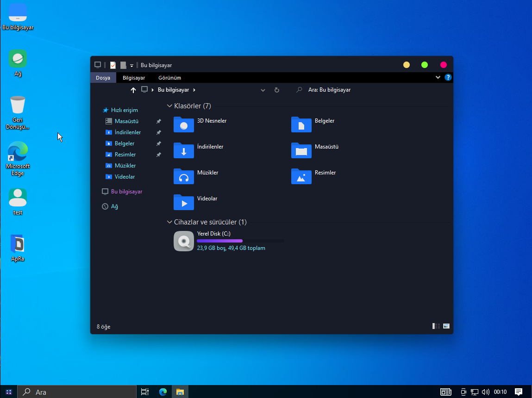Click the 00:10 clock in taskbar

pyautogui.click(x=500, y=392)
